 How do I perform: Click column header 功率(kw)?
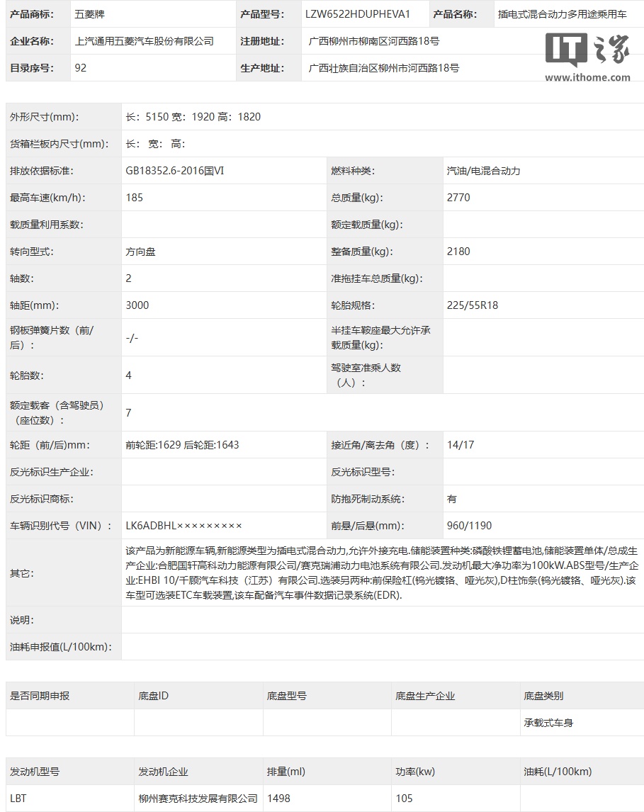(415, 771)
